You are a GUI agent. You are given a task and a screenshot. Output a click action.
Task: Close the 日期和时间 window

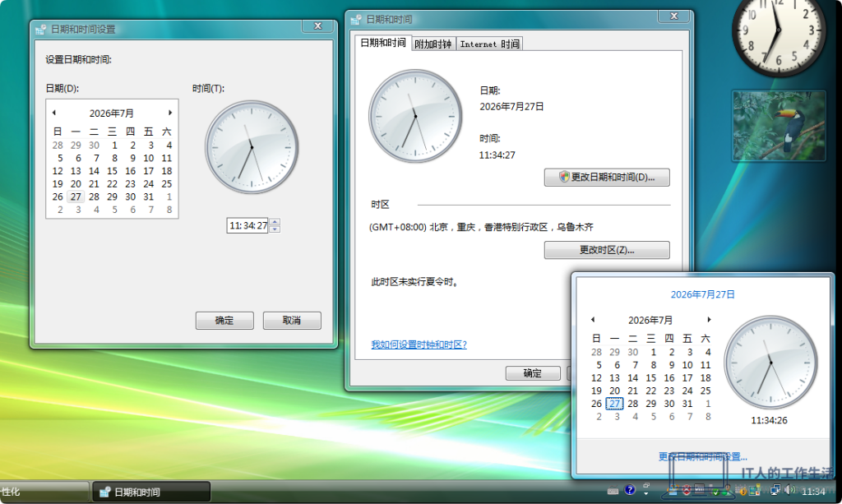[x=674, y=16]
